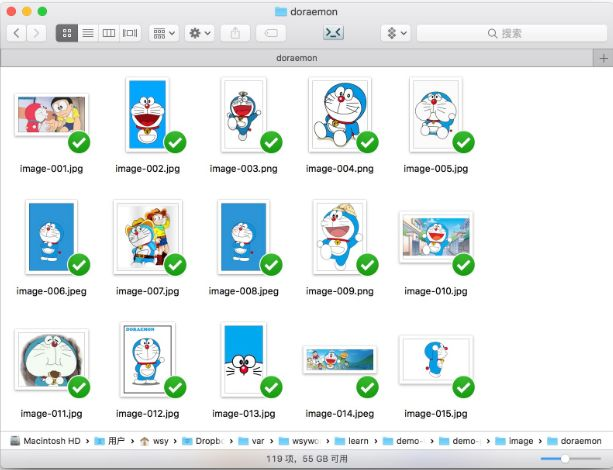This screenshot has height=470, width=613.
Task: Select image-006.jpeg thumbnail
Action: pyautogui.click(x=51, y=237)
